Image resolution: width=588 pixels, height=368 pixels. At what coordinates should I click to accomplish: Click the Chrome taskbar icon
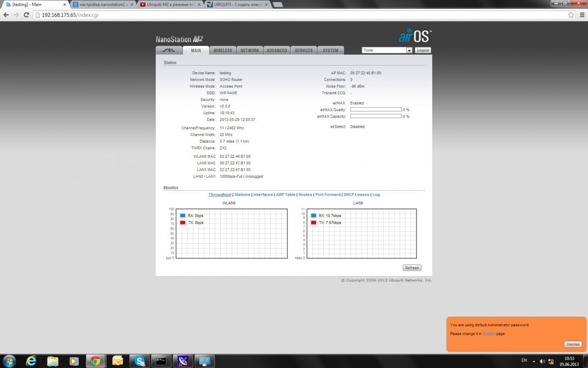click(x=95, y=361)
